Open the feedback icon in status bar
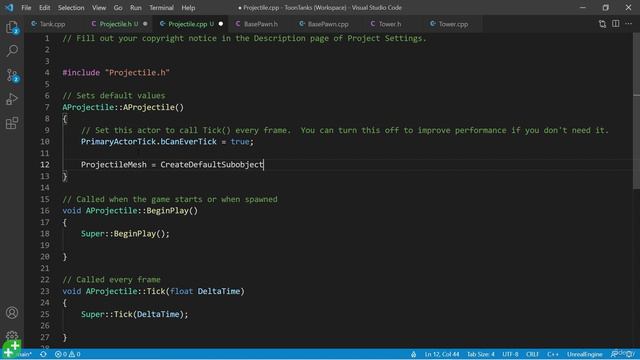The image size is (640, 360). pos(614,354)
